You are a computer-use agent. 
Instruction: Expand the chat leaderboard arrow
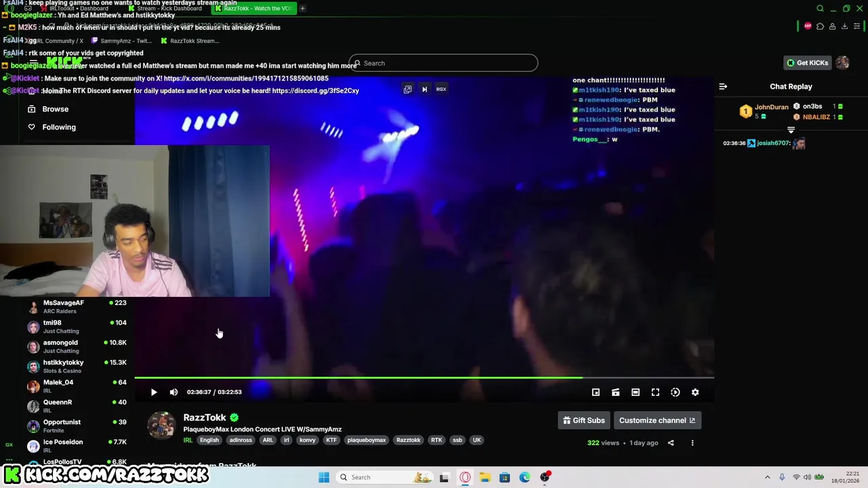[x=791, y=129]
